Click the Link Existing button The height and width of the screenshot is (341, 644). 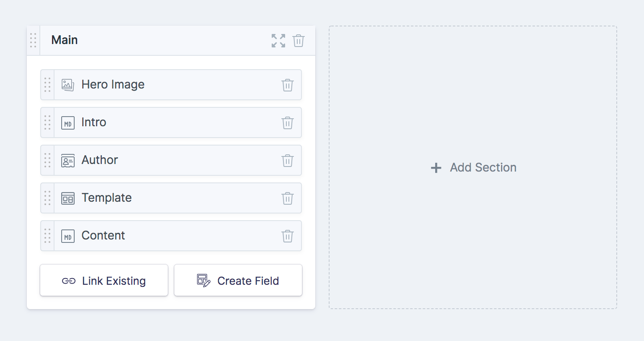pos(104,280)
